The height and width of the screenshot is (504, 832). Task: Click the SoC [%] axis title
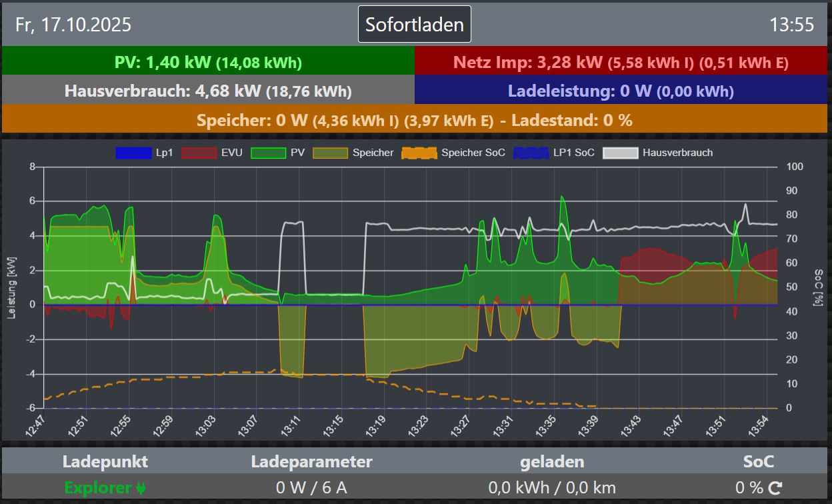[x=817, y=287]
